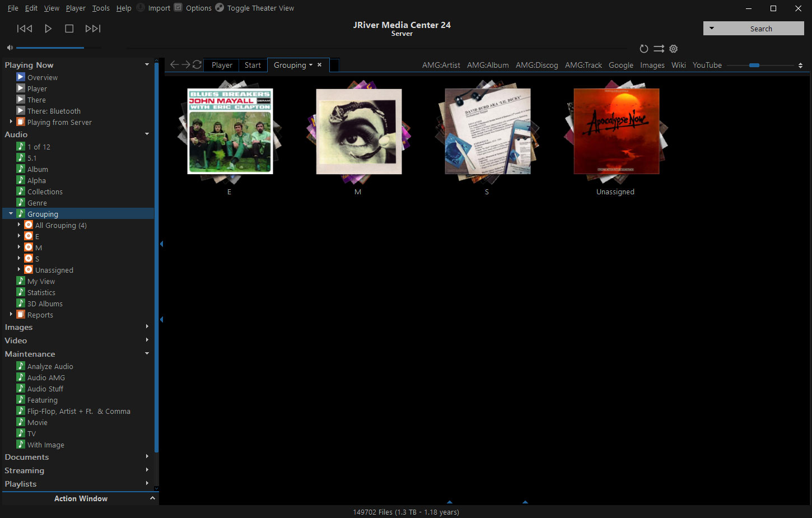The width and height of the screenshot is (812, 518).
Task: Expand the Reports node
Action: (x=11, y=314)
